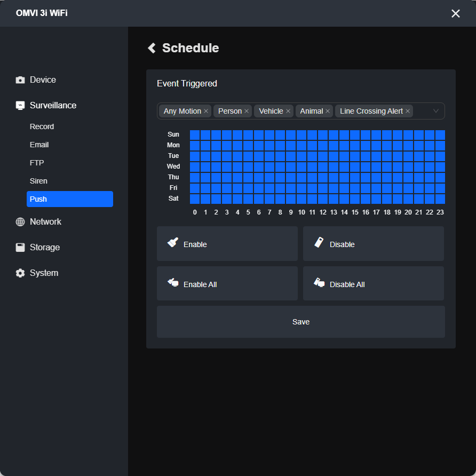Remove the Line Crossing Alert tag

tap(408, 111)
